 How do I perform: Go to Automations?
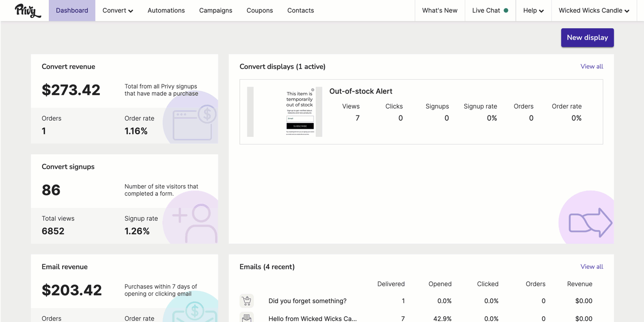coord(166,10)
